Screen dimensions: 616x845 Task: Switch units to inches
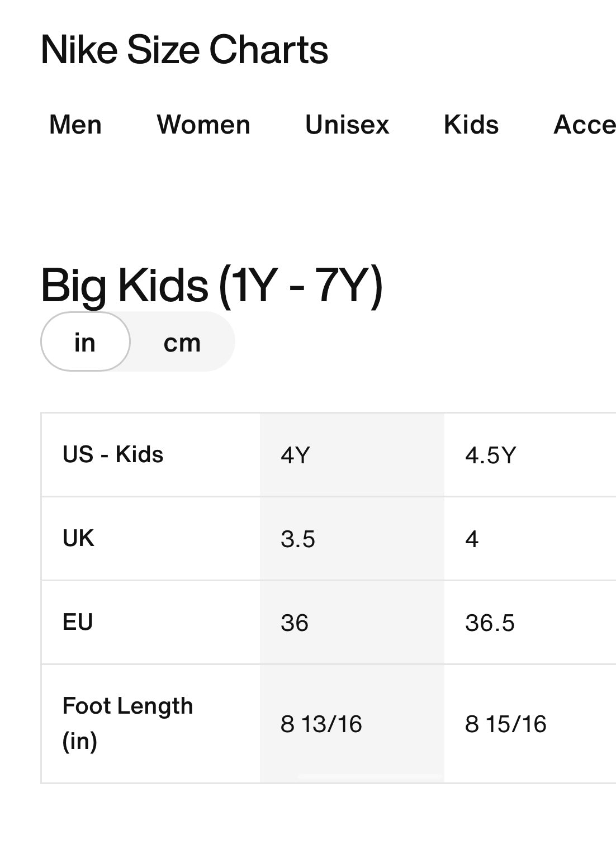coord(86,341)
